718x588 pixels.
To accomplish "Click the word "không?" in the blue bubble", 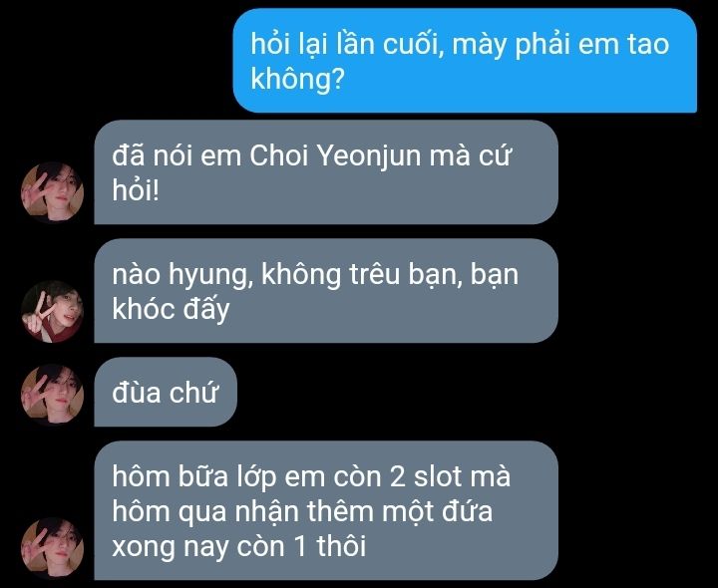I will coord(297,79).
